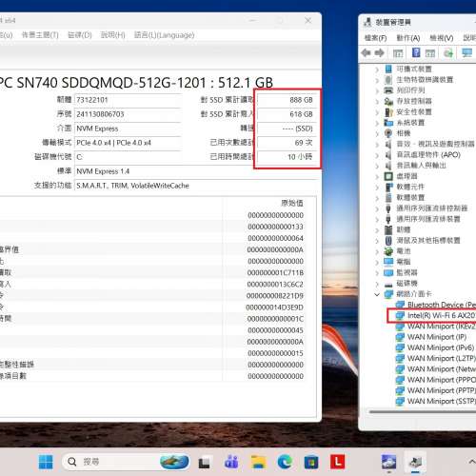Open the 佈景主題(T) menu in CrystalDiskInfo
Viewport: 476px width, 476px height.
point(40,35)
